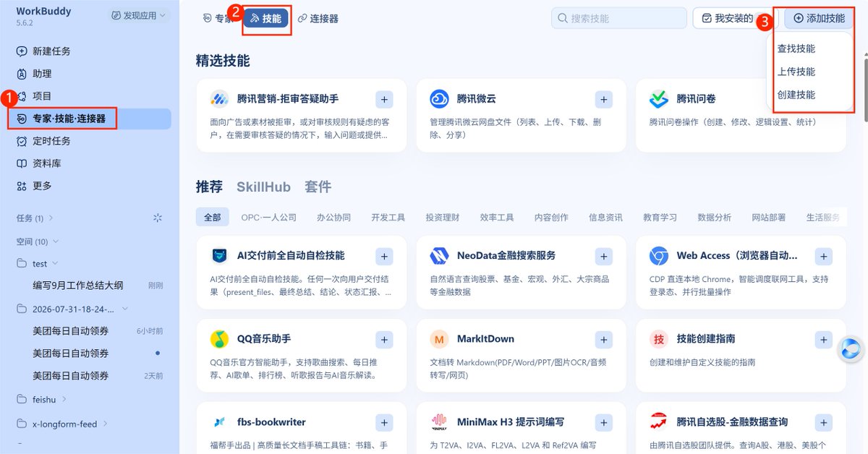Add the Web Access skill

click(x=823, y=256)
